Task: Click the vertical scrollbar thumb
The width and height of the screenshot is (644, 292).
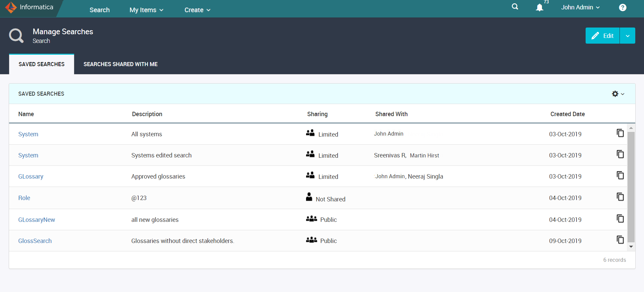Action: pos(631,187)
